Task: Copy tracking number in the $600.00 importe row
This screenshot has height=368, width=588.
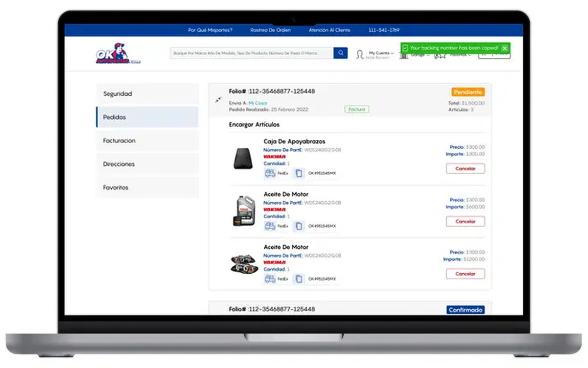Action: click(x=298, y=226)
